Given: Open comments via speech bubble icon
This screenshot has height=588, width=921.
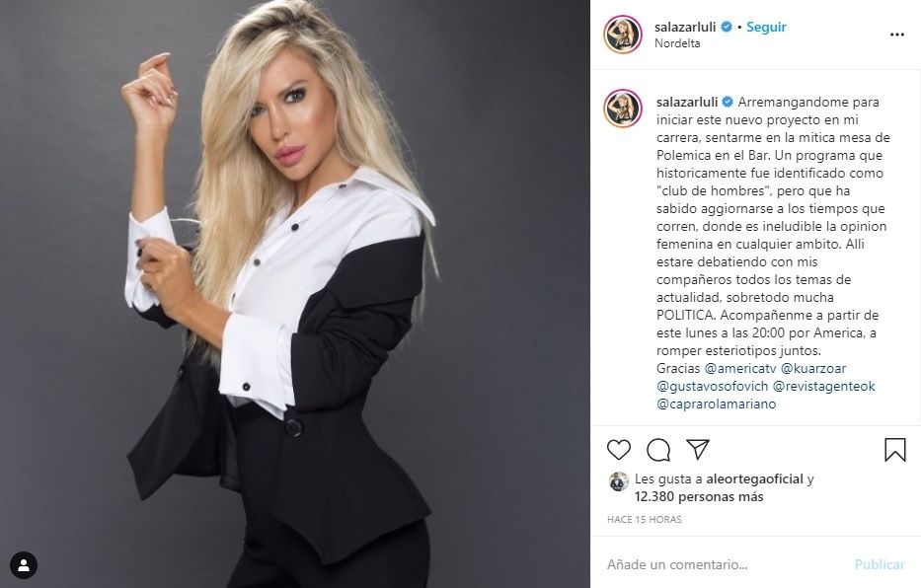Looking at the screenshot, I should pos(658,450).
